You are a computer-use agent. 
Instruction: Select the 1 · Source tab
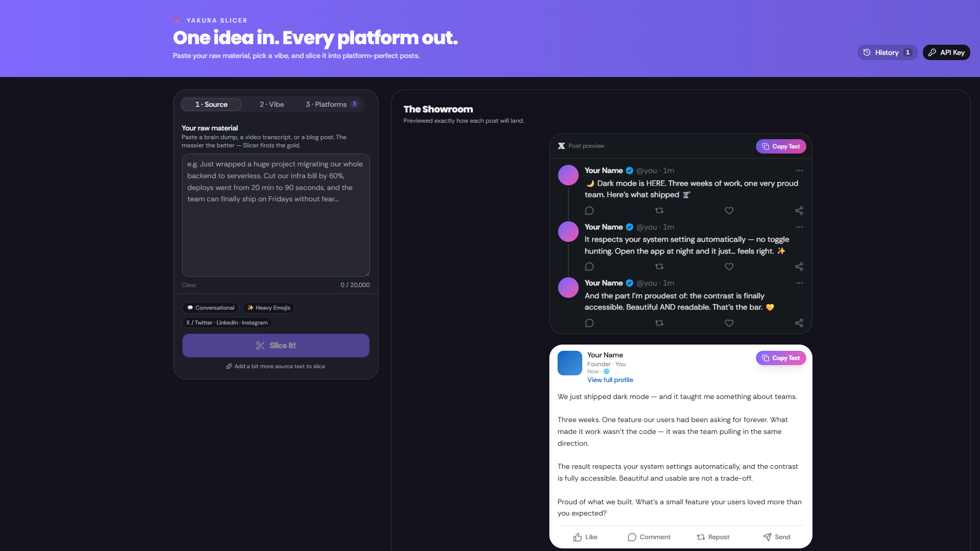tap(211, 104)
